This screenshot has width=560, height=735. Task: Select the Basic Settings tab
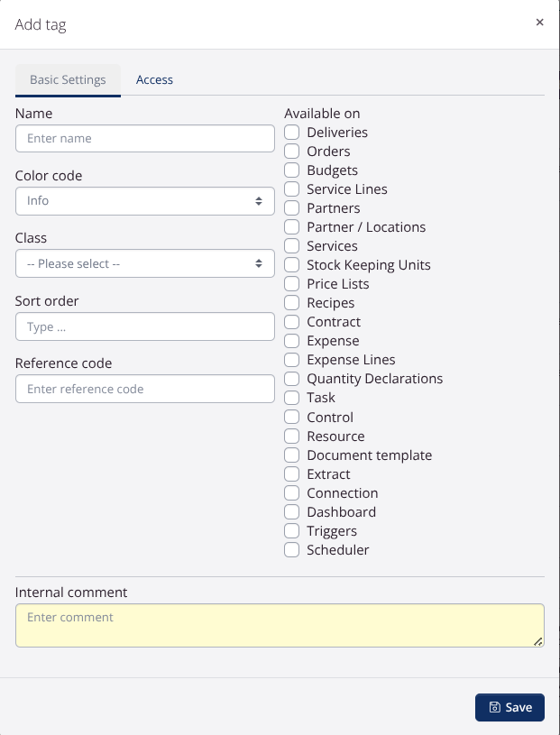point(68,79)
